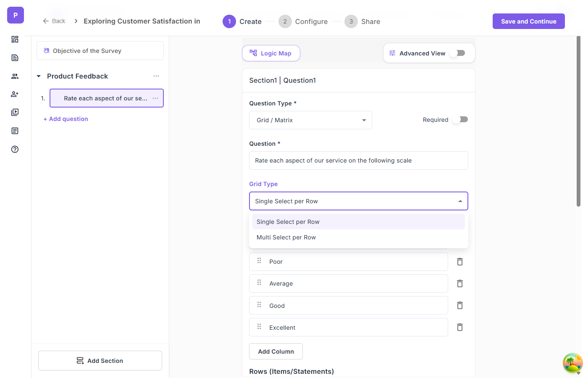Choose Single Select per Row option

288,222
